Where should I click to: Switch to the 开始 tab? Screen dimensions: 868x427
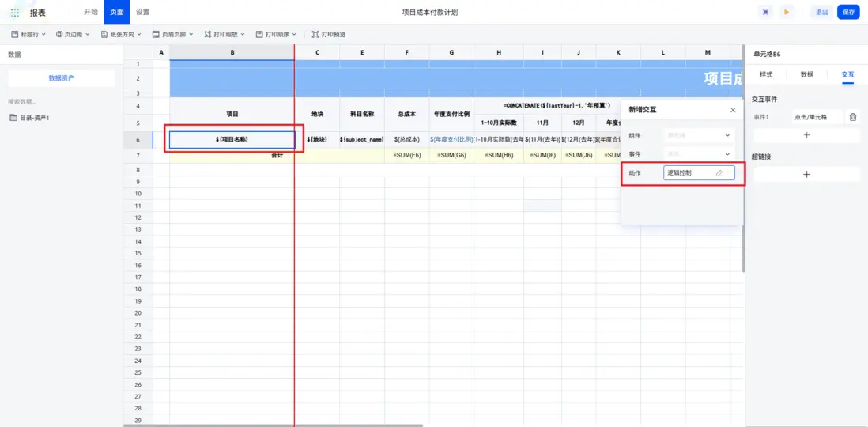[x=91, y=12]
